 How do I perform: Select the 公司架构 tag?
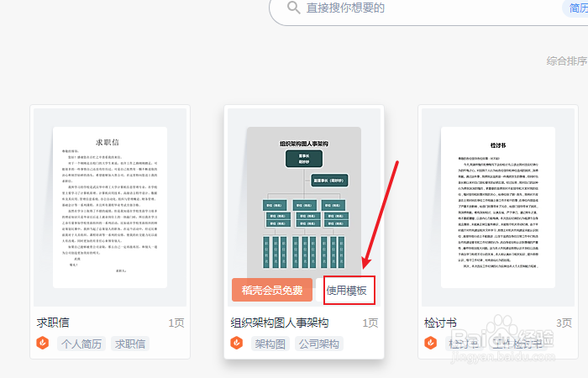(318, 344)
